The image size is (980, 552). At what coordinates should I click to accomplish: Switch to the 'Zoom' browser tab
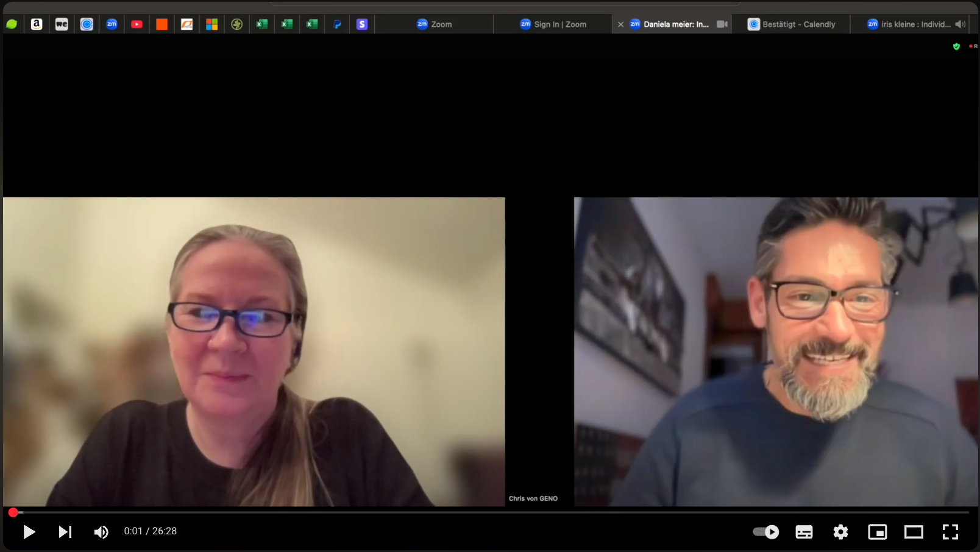coord(434,24)
